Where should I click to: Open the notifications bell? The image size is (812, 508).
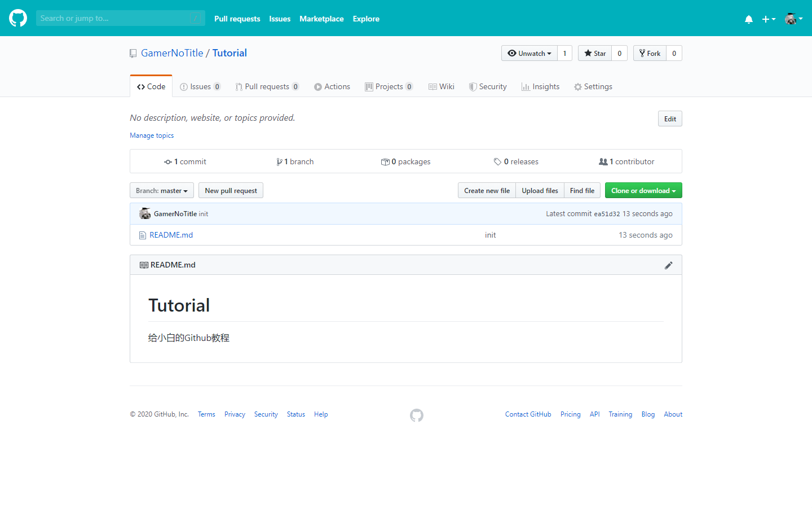[x=748, y=19]
